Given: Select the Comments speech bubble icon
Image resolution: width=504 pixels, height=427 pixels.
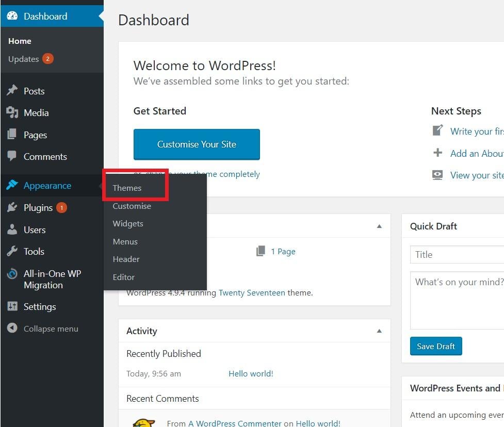Looking at the screenshot, I should click(x=12, y=156).
